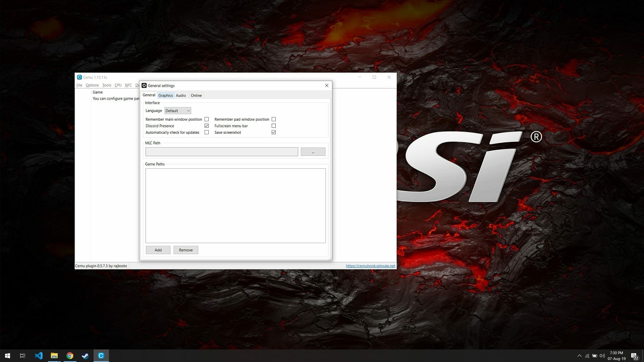Click the MLC Path text field
Viewport: 644px width, 362px height.
click(x=221, y=152)
